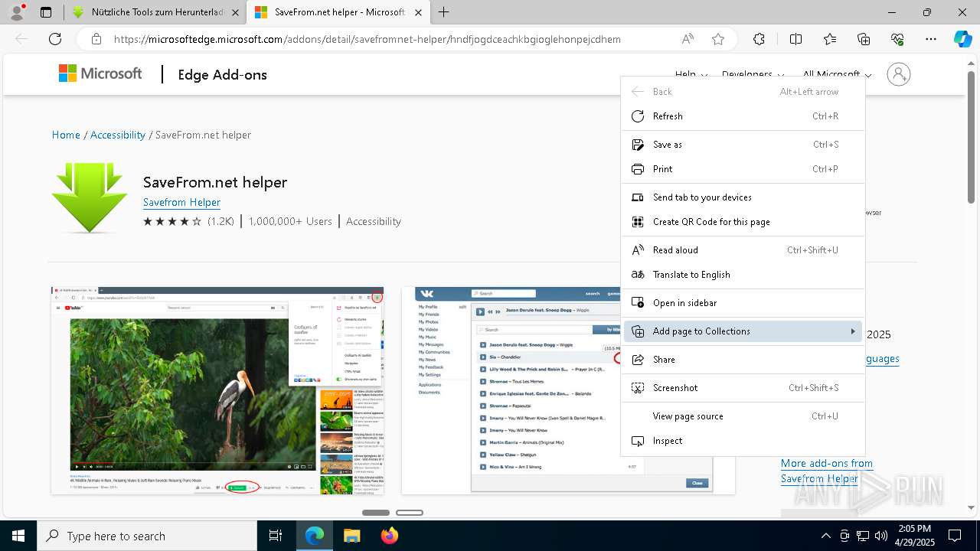Open Favorites list icon in toolbar
Screen dimensions: 980x551
point(830,39)
